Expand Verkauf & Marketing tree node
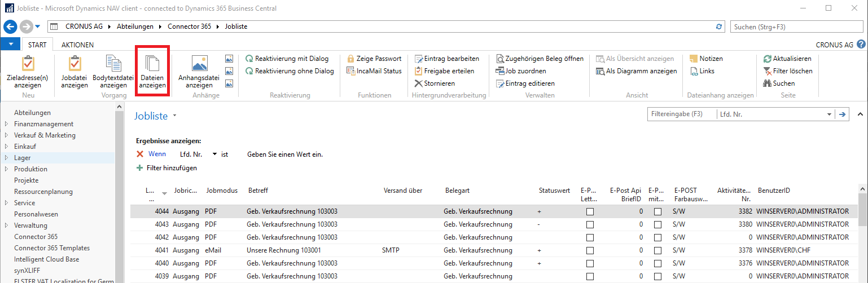 point(6,135)
